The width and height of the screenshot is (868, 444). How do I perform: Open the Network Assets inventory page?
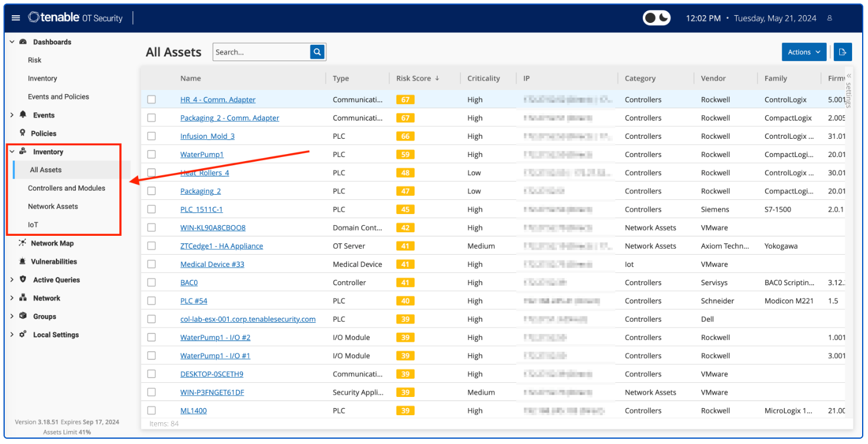53,206
